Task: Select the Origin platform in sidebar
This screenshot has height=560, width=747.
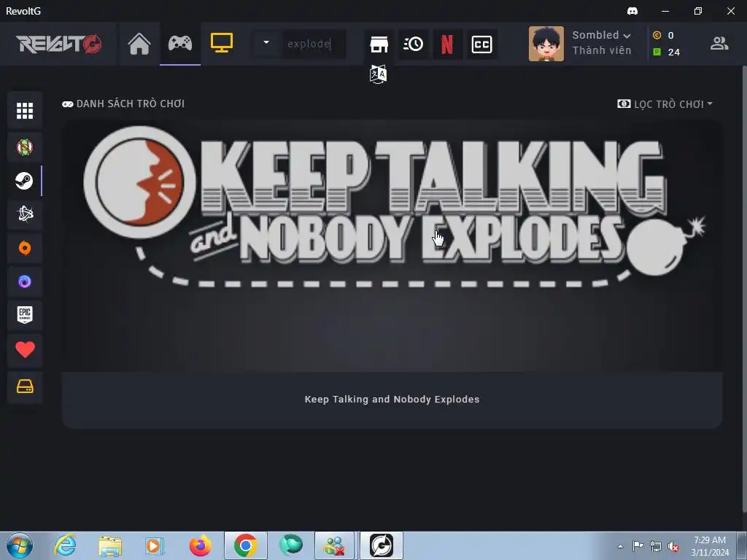Action: (25, 248)
